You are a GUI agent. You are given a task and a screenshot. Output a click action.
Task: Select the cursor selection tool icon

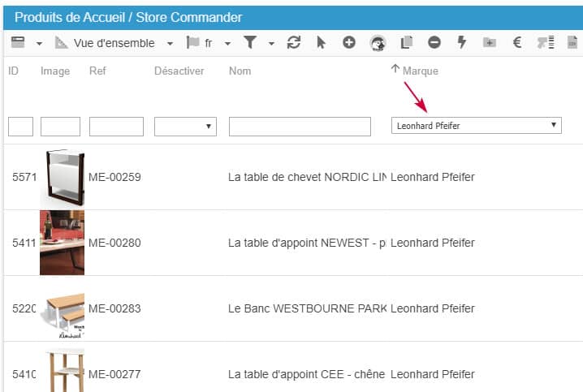coord(322,43)
